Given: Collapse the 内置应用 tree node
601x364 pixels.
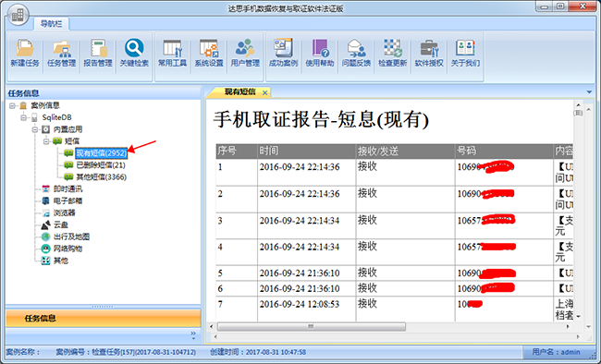Looking at the screenshot, I should (35, 129).
